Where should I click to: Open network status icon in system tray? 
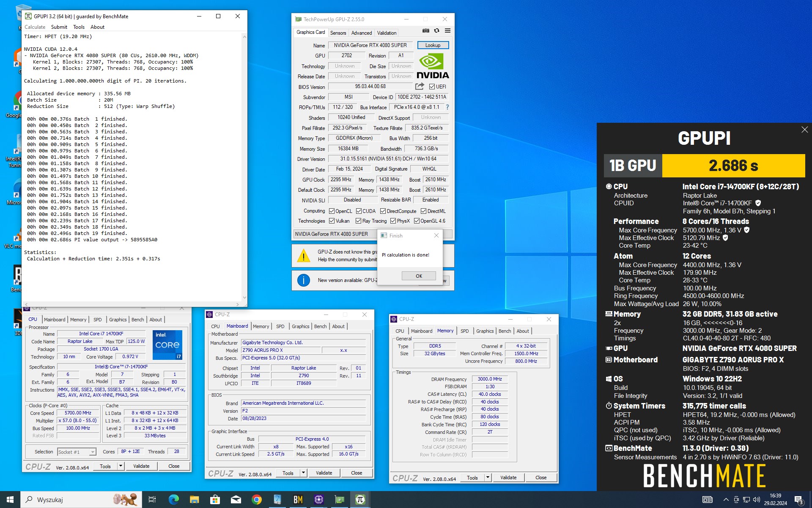point(746,500)
